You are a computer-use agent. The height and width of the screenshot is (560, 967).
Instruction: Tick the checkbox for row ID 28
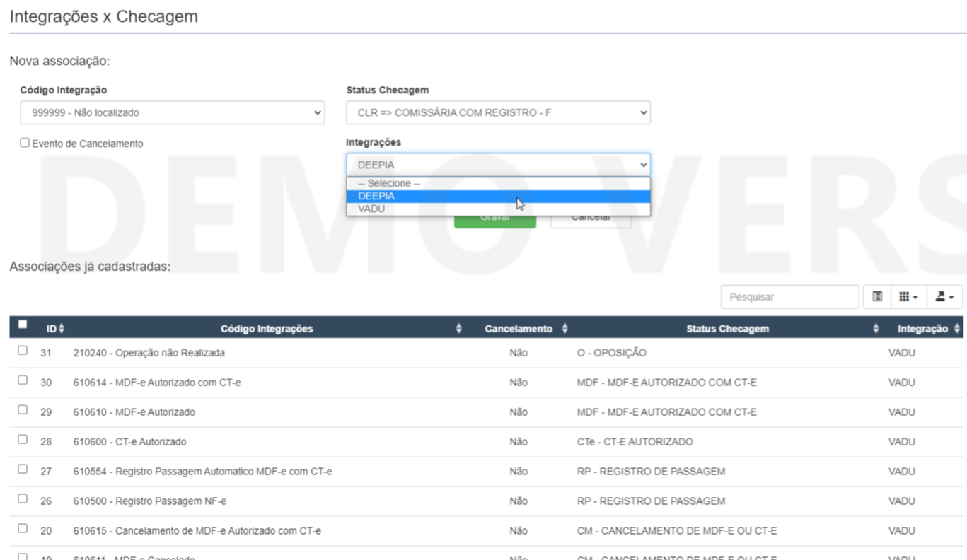click(x=23, y=440)
